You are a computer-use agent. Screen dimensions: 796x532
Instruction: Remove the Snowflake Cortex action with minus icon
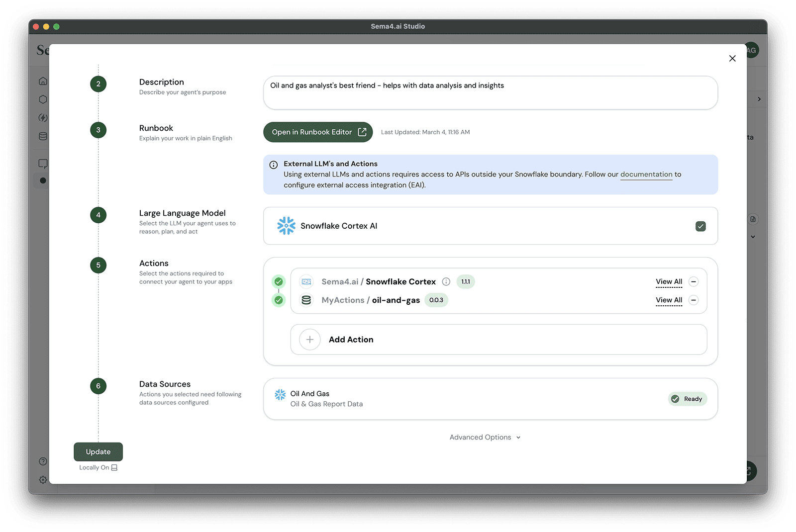point(694,282)
